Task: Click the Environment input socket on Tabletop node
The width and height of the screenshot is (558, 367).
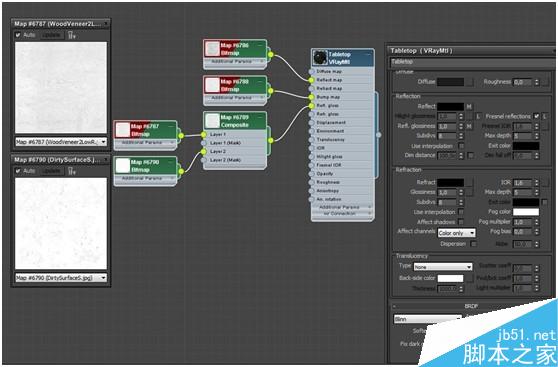Action: pyautogui.click(x=311, y=131)
